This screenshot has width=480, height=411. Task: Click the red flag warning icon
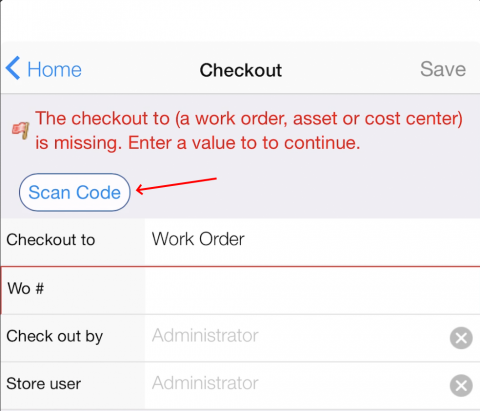click(x=21, y=130)
